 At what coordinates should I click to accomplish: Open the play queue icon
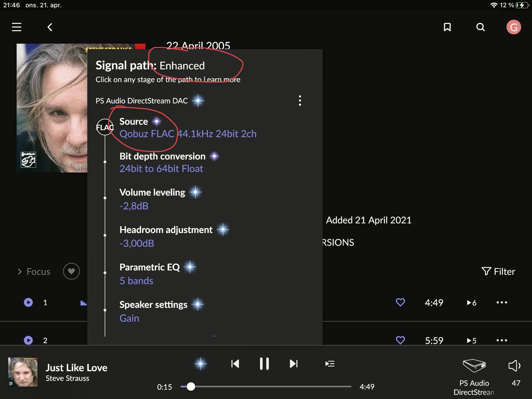(330, 364)
